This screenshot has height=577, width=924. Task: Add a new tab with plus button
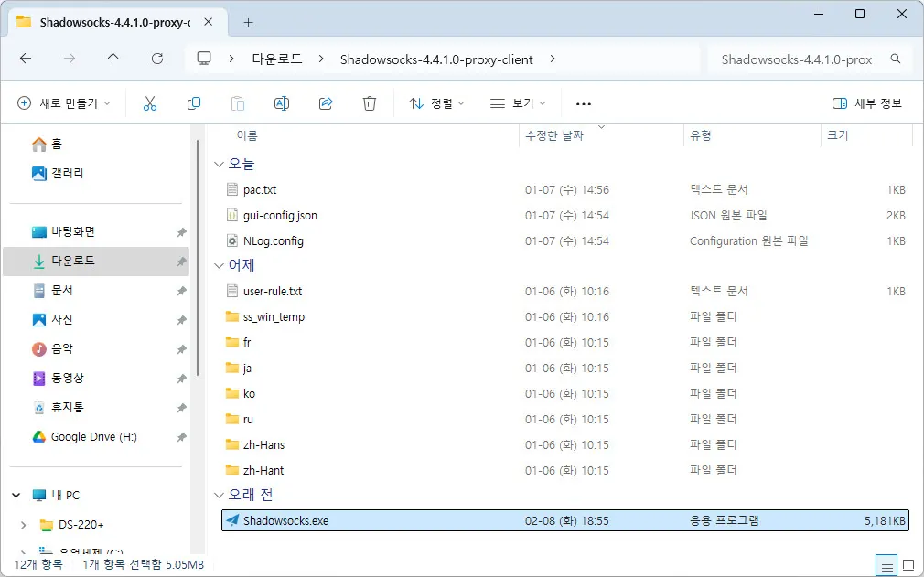tap(248, 22)
